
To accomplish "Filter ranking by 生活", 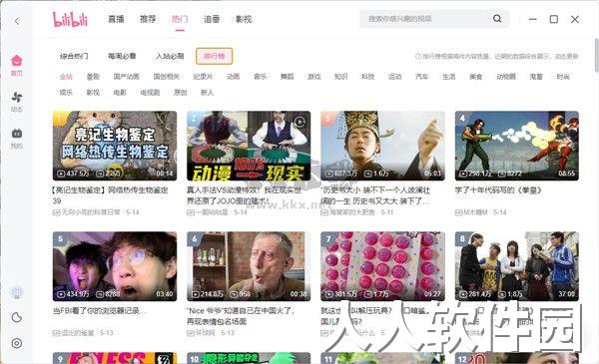I will (448, 77).
